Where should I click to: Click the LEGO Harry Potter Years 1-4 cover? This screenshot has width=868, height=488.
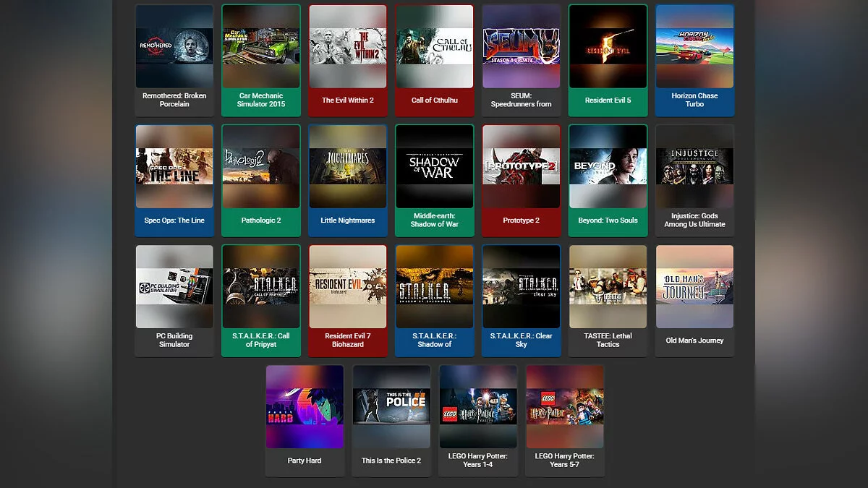tap(478, 406)
